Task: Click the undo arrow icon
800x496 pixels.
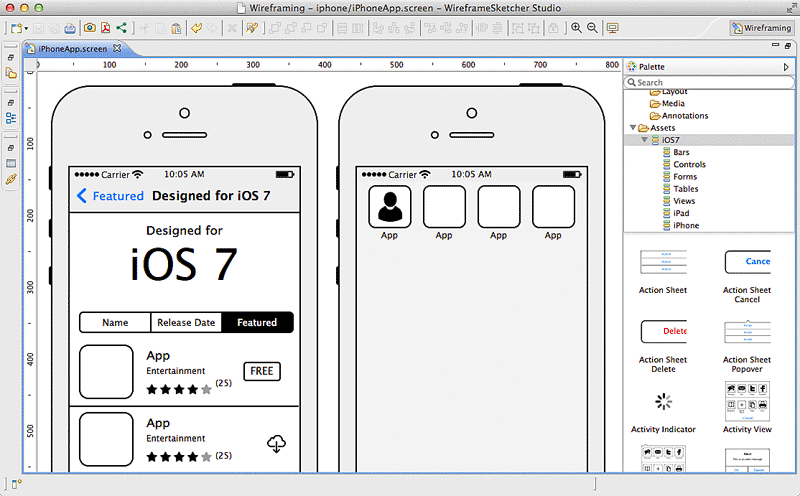Action: point(196,28)
